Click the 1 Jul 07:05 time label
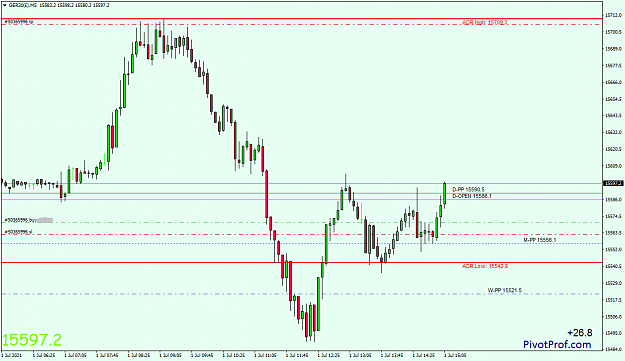Image resolution: width=625 pixels, height=361 pixels. tap(75, 354)
